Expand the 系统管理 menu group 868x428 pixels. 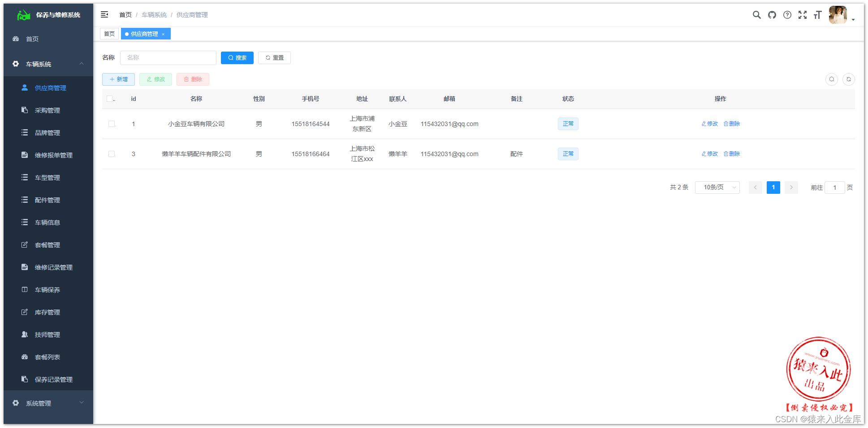point(48,403)
